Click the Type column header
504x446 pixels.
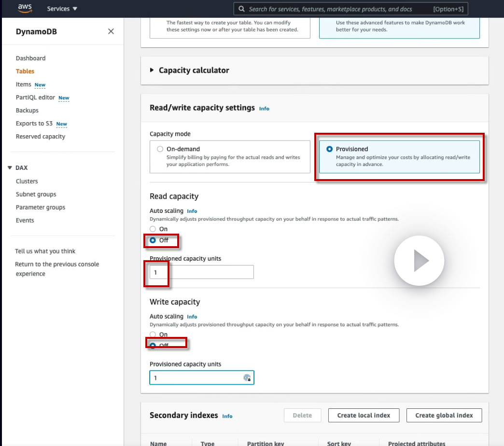coord(207,443)
